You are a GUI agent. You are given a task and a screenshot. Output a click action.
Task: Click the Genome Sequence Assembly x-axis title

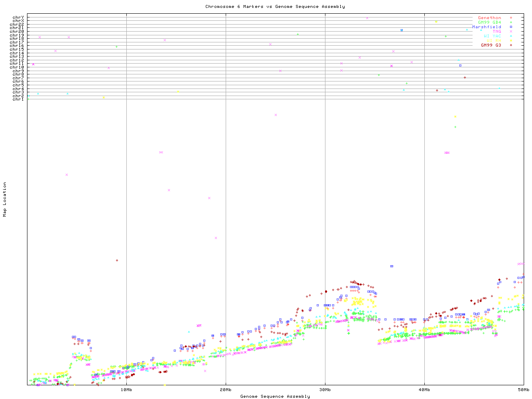point(275,397)
